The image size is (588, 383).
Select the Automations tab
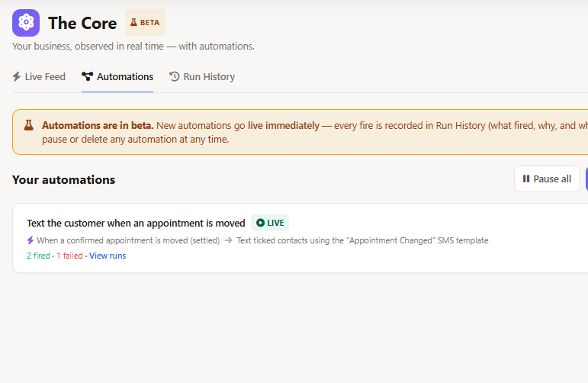(x=117, y=77)
